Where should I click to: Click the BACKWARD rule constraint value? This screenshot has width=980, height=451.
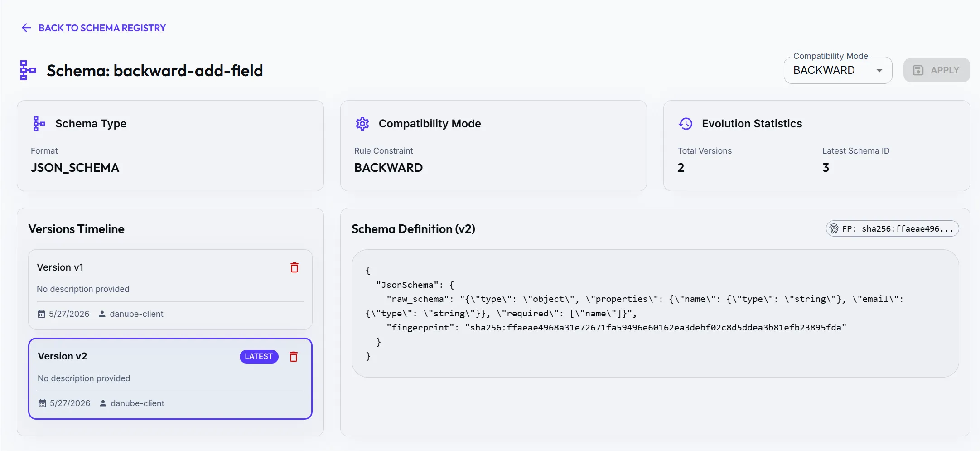[x=388, y=168]
